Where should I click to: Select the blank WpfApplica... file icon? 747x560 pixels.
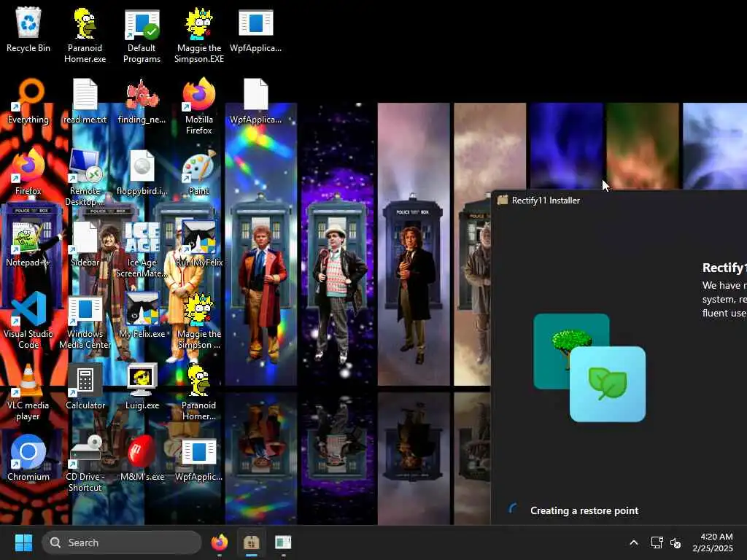click(256, 102)
